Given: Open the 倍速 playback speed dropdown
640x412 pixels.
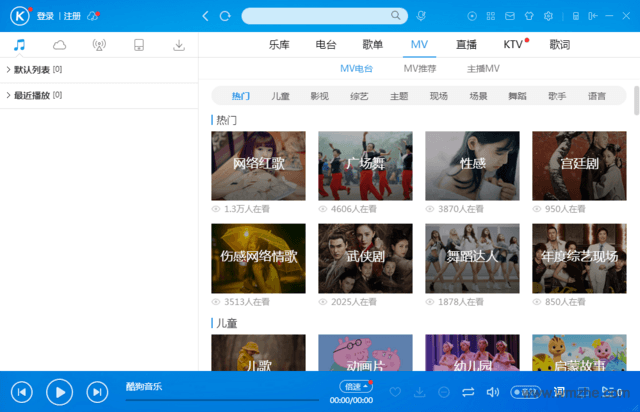Looking at the screenshot, I should (356, 386).
